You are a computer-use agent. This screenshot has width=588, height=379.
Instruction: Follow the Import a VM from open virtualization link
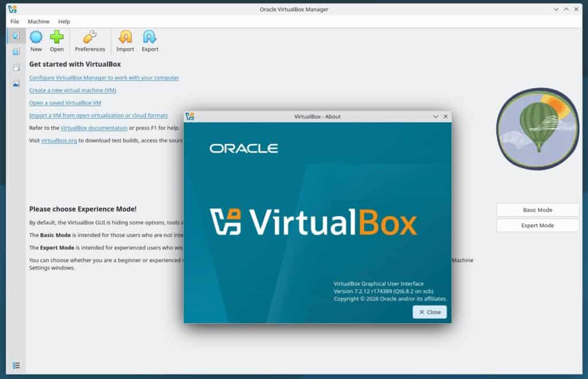click(99, 115)
